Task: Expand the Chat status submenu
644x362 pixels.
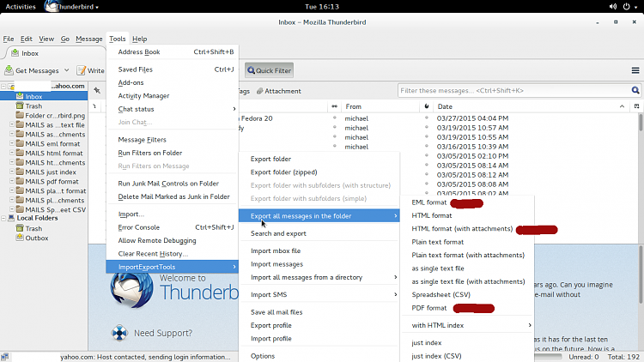Action: pyautogui.click(x=172, y=109)
